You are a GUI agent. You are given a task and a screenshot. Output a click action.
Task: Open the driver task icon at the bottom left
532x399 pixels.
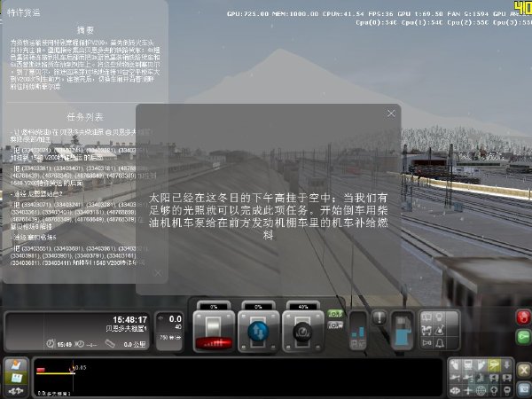pyautogui.click(x=16, y=365)
